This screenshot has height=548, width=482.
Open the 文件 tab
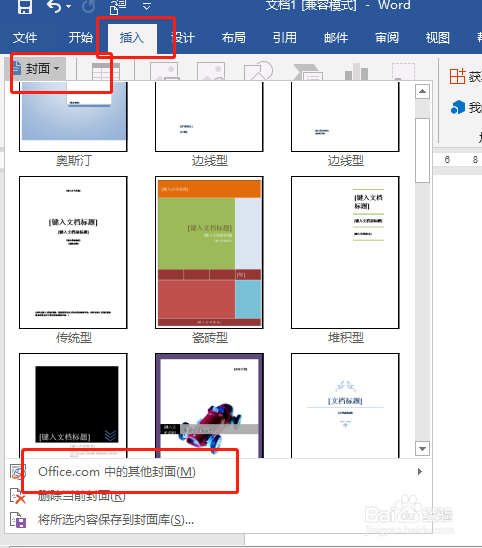coord(25,37)
